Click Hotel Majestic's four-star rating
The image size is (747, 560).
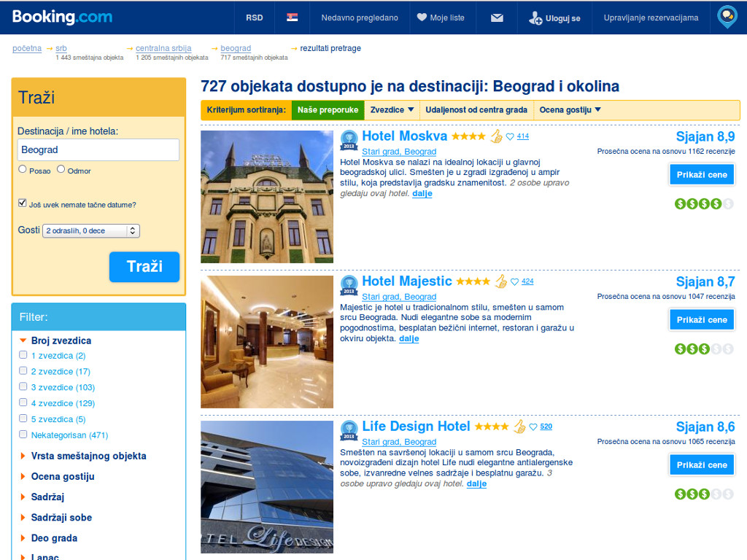(473, 282)
